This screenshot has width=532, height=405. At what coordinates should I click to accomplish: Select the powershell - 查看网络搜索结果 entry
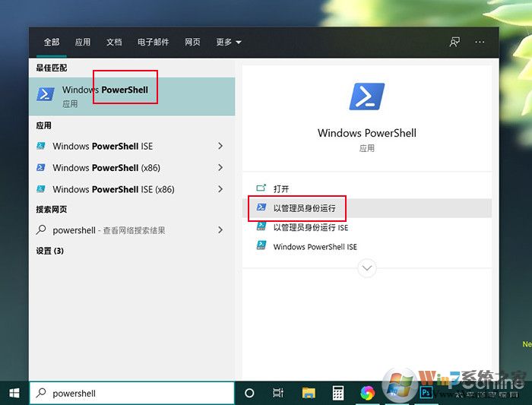pyautogui.click(x=109, y=230)
